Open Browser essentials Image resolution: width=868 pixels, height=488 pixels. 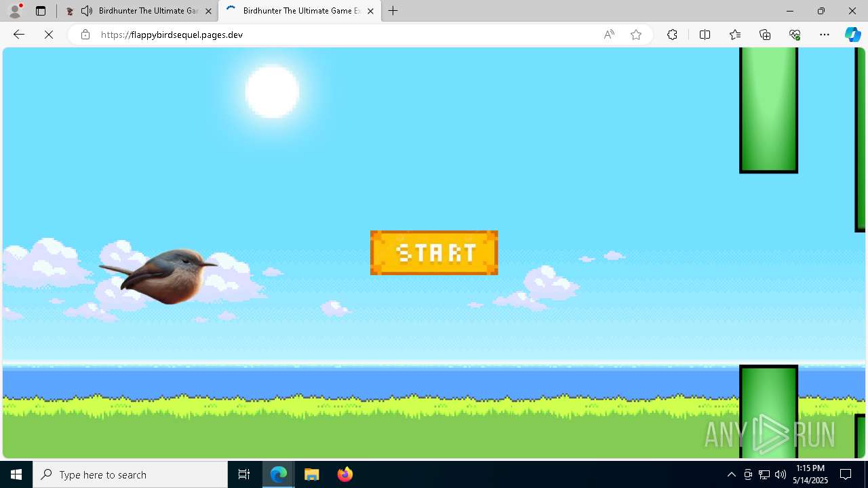(795, 35)
